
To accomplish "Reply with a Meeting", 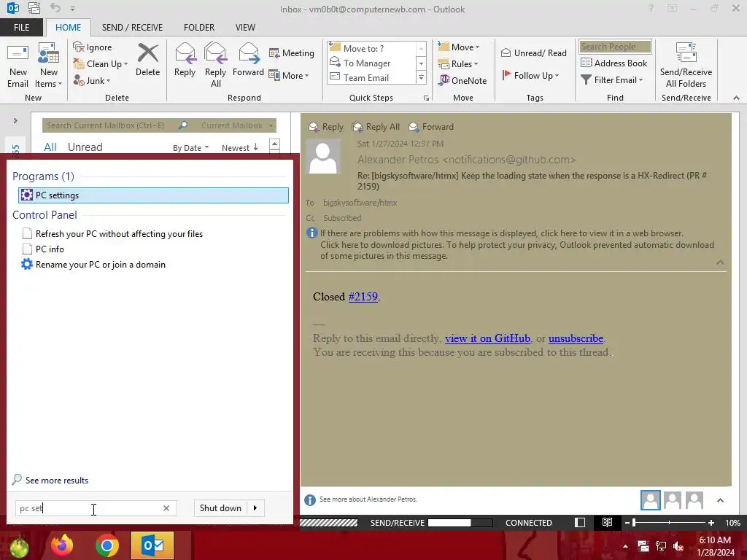I will click(x=292, y=52).
